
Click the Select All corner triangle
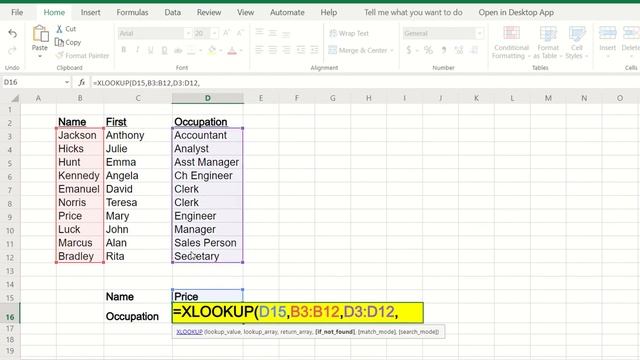15,98
